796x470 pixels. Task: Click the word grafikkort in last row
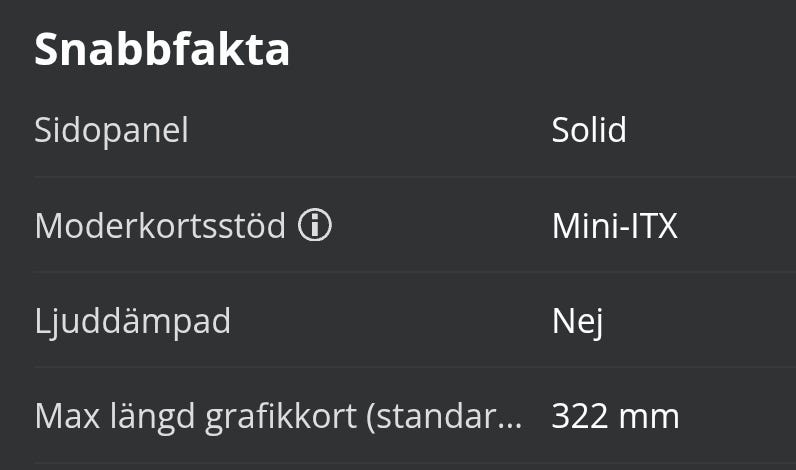[281, 417]
